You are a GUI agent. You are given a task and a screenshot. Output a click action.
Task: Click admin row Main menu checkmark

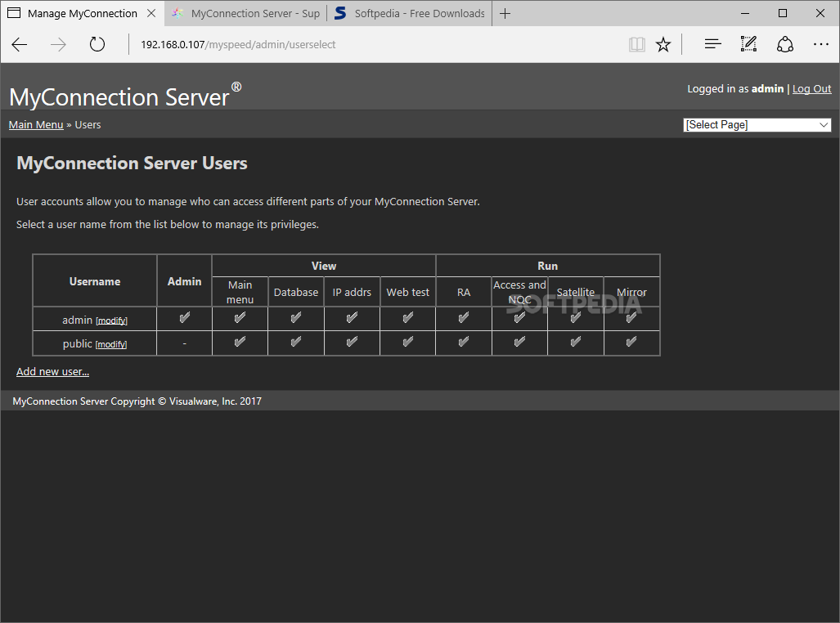click(240, 318)
